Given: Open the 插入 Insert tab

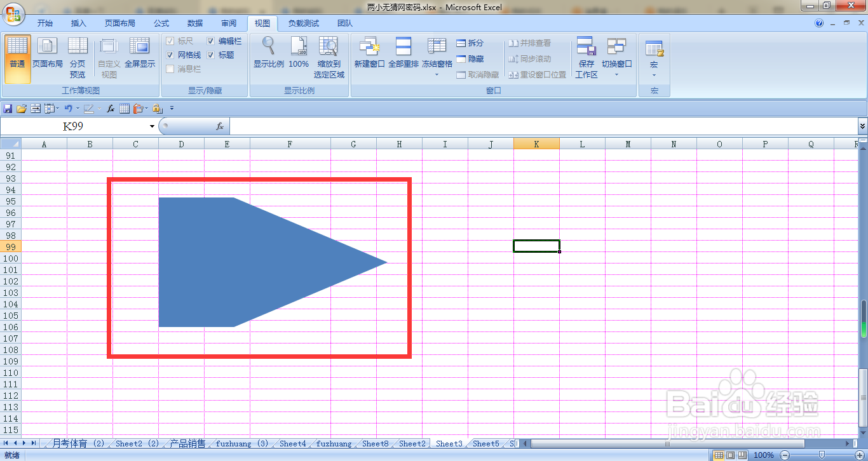Looking at the screenshot, I should (79, 23).
